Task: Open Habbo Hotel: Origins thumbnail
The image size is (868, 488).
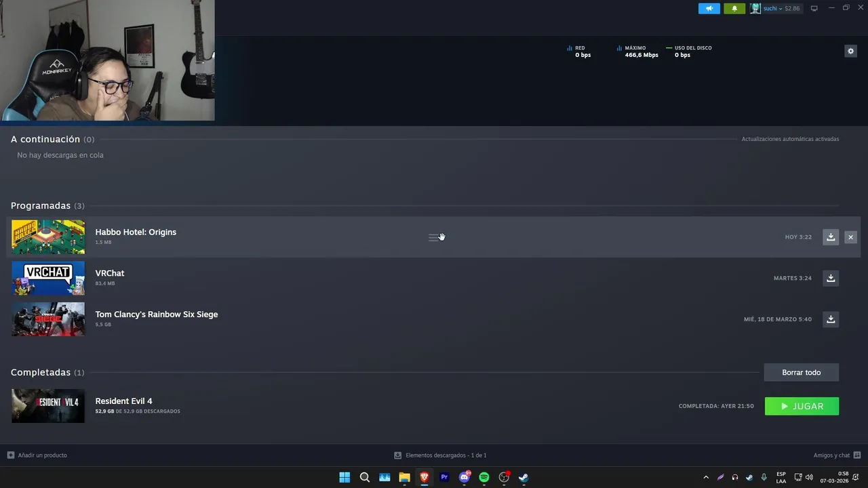Action: (48, 237)
